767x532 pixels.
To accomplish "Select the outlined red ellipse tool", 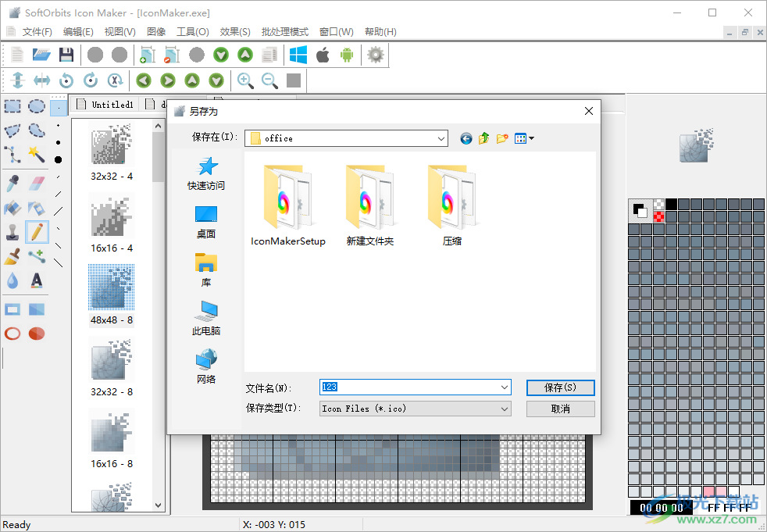I will (x=12, y=334).
